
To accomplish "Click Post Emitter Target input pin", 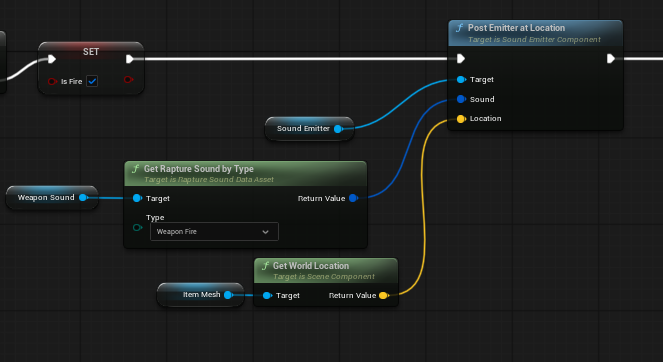I will [x=461, y=80].
